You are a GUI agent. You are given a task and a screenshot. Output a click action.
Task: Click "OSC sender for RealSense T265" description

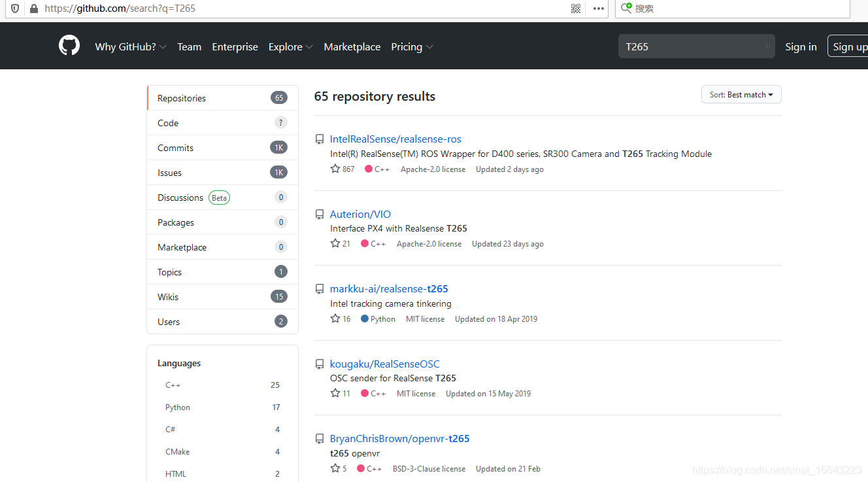[393, 379]
